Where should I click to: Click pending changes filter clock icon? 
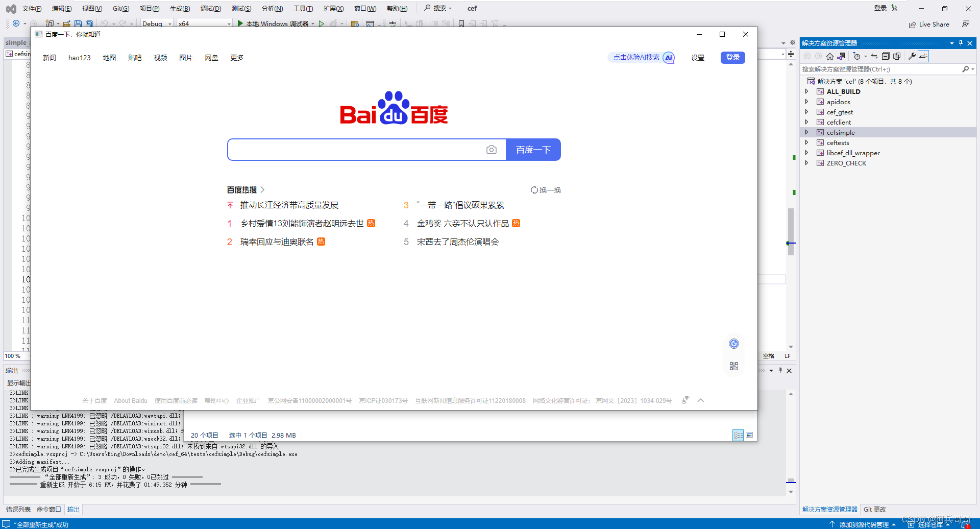click(x=857, y=56)
